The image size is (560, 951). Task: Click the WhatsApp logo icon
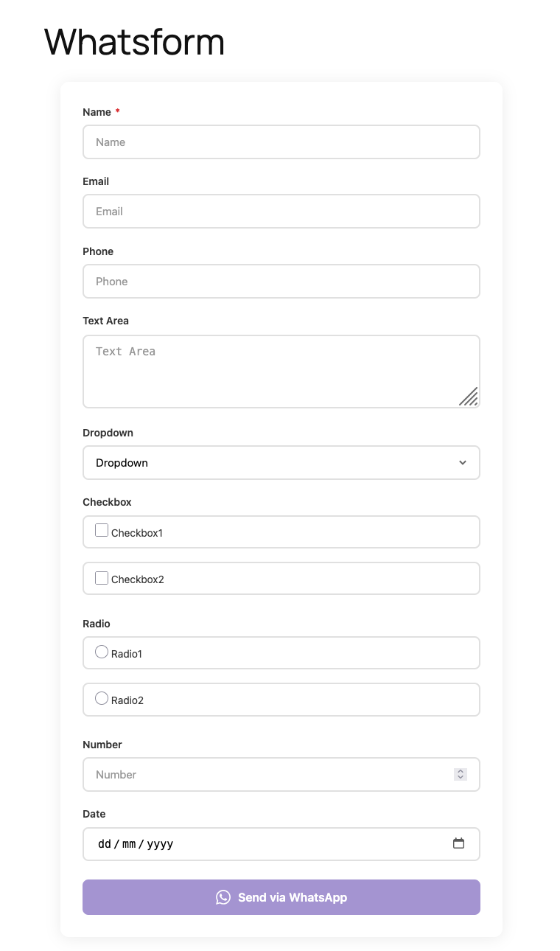click(223, 897)
